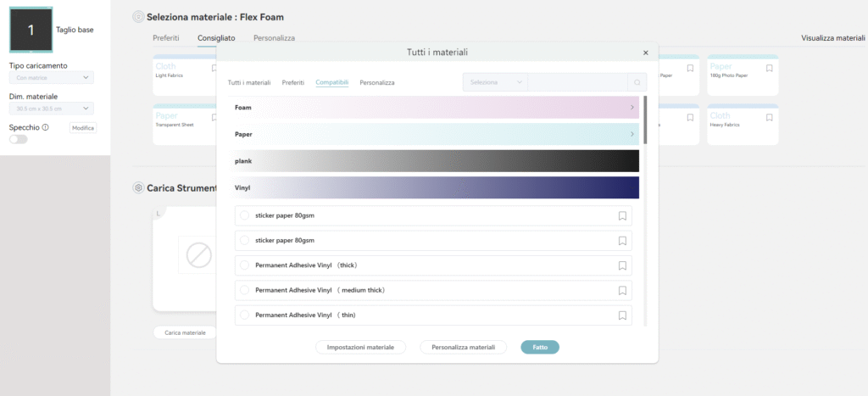Viewport: 868px width, 396px height.
Task: Bookmark Permanent Adhesive Vinyl (medium thick)
Action: [622, 290]
